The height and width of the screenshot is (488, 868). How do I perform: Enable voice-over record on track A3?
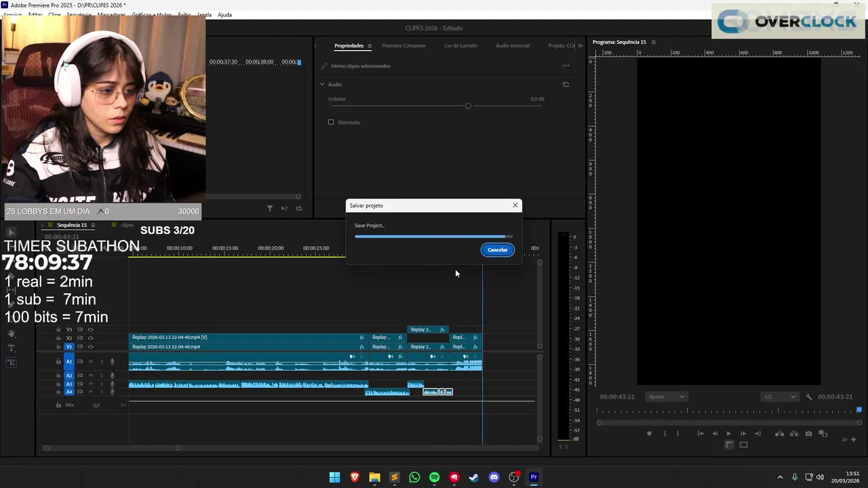coord(113,384)
